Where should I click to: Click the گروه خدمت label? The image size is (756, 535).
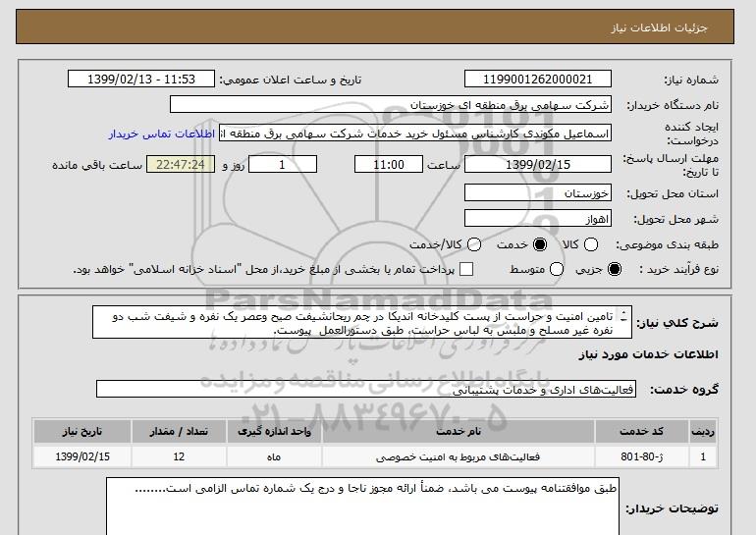pyautogui.click(x=684, y=390)
